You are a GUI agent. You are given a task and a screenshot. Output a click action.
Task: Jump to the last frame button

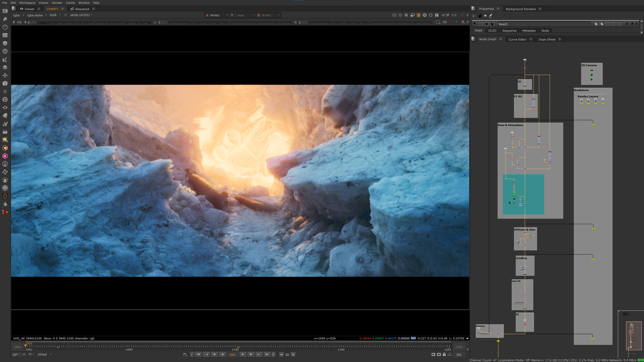(x=267, y=354)
